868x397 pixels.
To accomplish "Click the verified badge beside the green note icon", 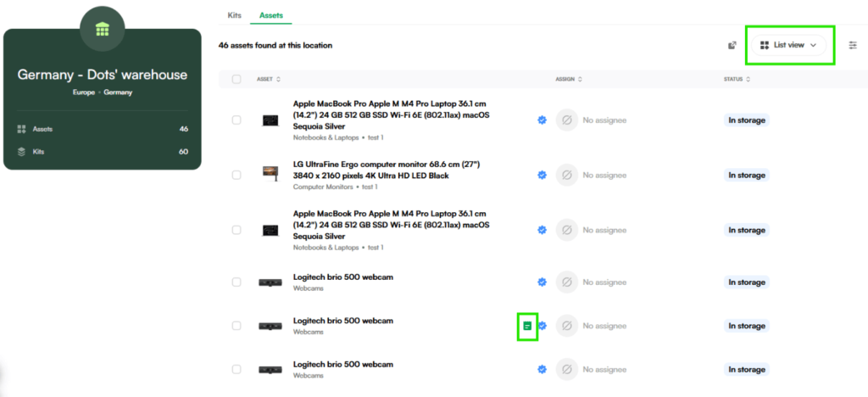I will [543, 326].
